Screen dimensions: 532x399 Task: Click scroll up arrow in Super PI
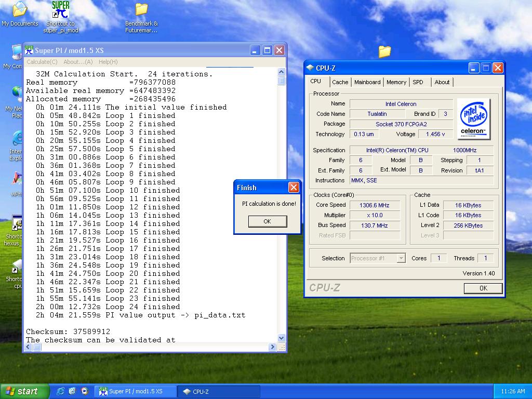[281, 72]
